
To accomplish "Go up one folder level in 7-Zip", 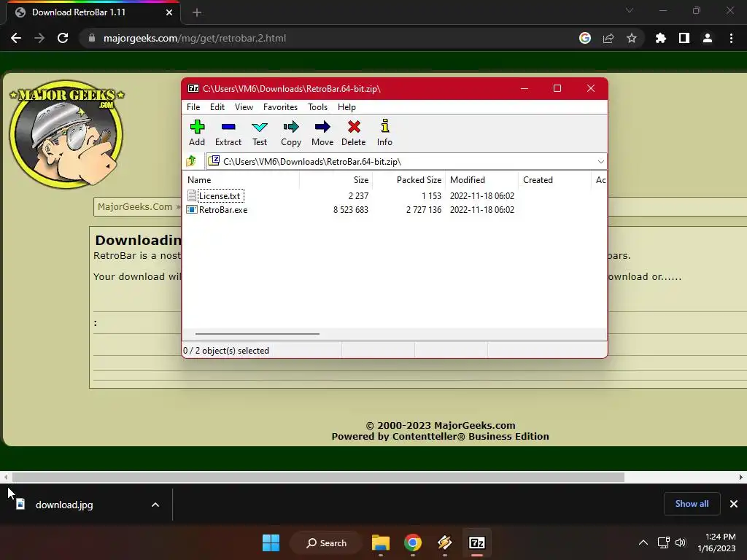I will click(x=192, y=161).
